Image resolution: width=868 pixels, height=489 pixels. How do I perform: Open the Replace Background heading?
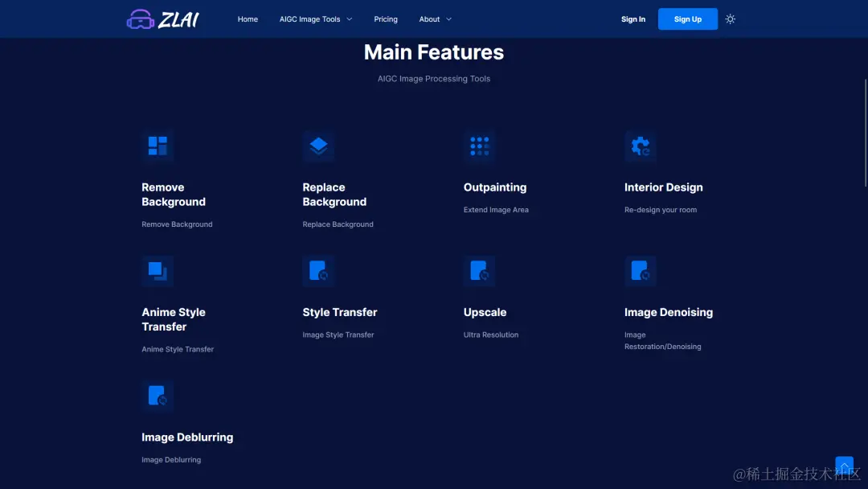334,195
